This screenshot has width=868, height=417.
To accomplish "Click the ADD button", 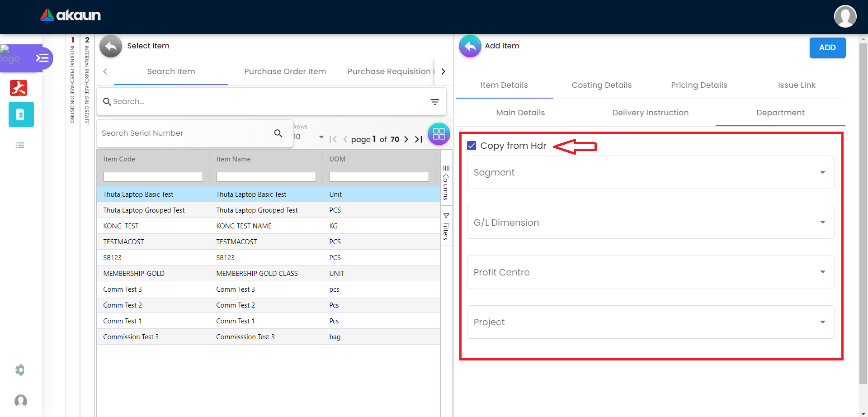I will (827, 47).
